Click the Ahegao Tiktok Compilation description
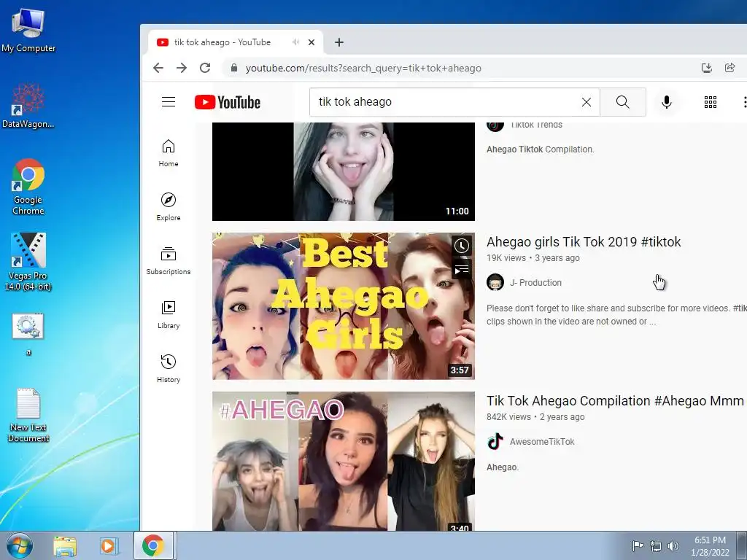This screenshot has width=747, height=560. click(x=541, y=149)
